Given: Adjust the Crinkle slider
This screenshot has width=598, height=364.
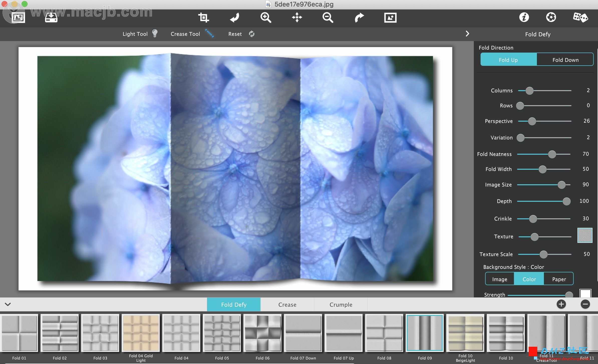Looking at the screenshot, I should click(x=544, y=219).
